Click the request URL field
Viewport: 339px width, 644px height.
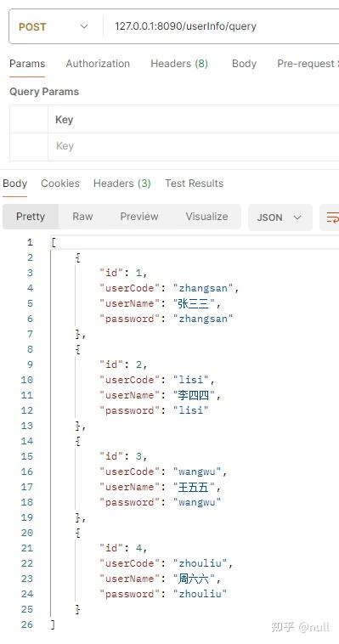(x=221, y=26)
